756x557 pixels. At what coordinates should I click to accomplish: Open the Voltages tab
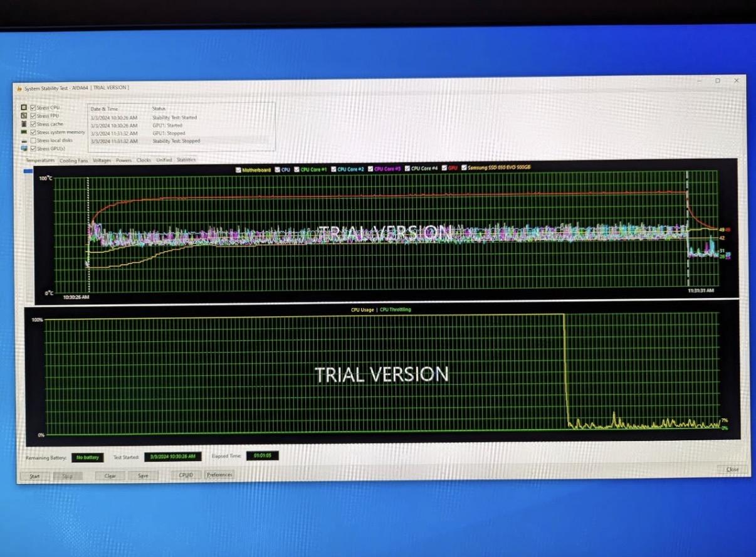click(102, 161)
